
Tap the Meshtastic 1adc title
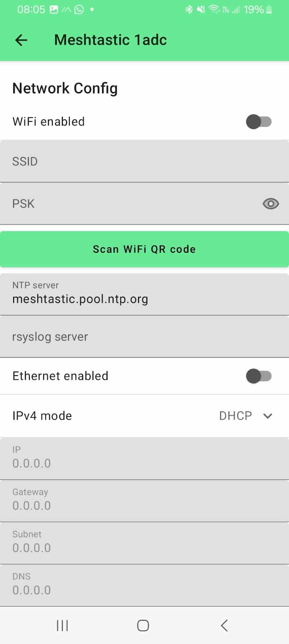pos(110,40)
